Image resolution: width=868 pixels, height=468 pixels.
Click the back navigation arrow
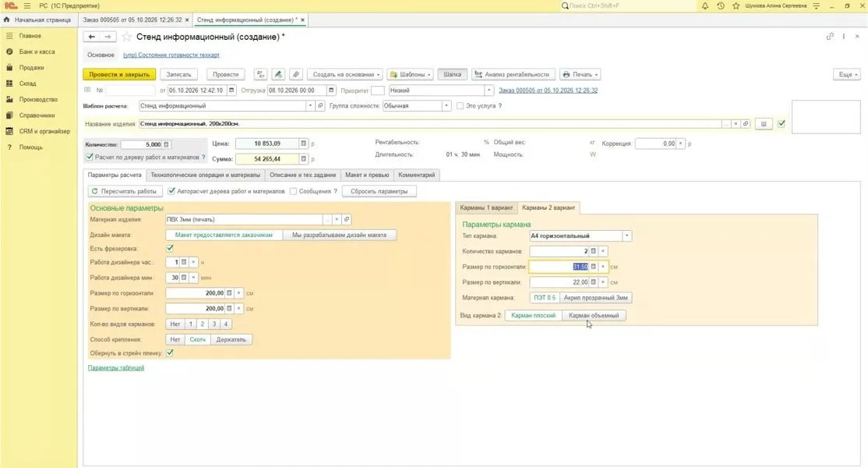[92, 37]
